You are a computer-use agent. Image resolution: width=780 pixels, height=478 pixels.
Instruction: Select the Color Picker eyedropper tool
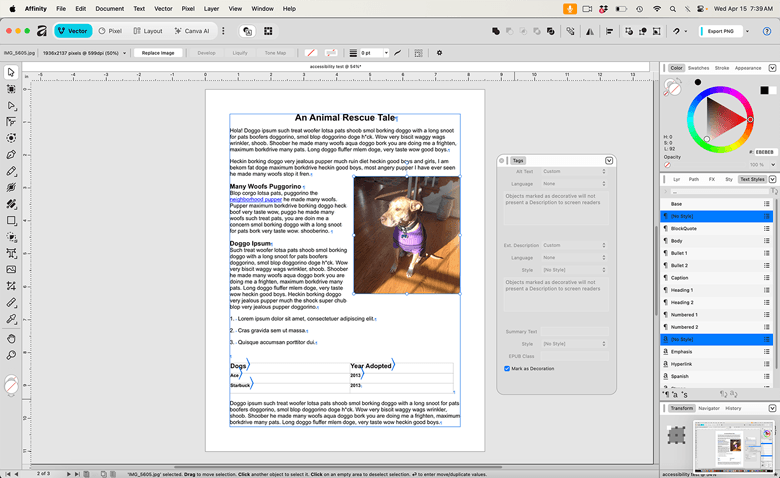(x=11, y=319)
